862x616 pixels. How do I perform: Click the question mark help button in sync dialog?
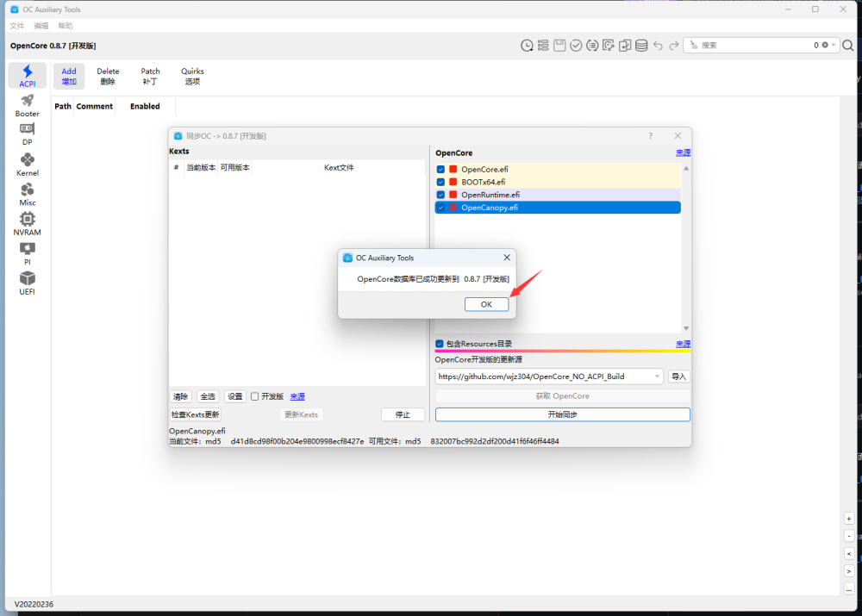[650, 136]
